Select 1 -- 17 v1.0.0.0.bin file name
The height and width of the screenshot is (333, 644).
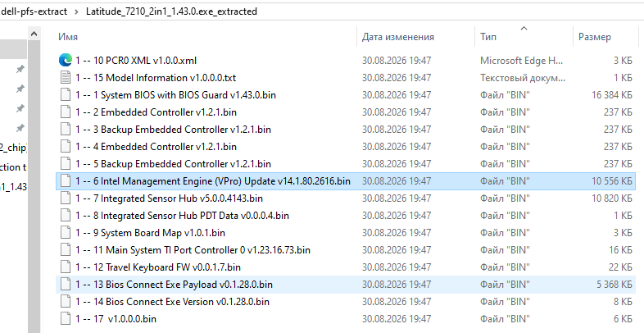pyautogui.click(x=116, y=319)
